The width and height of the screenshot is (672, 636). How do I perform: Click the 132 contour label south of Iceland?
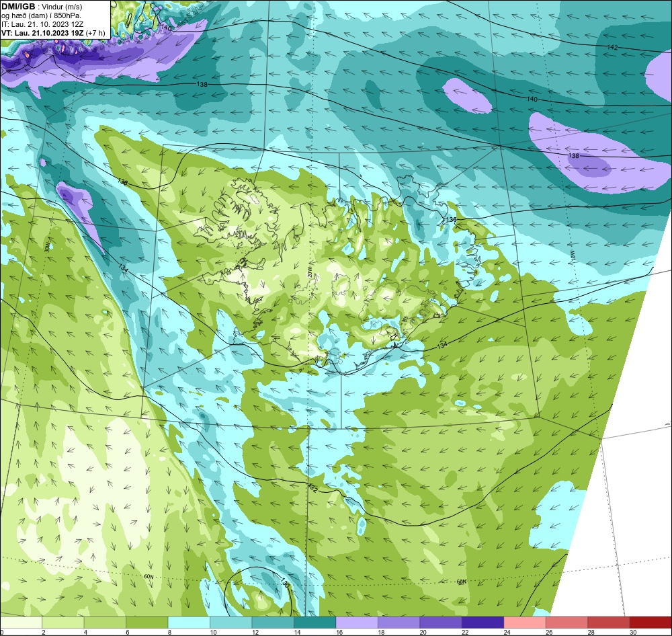click(312, 488)
